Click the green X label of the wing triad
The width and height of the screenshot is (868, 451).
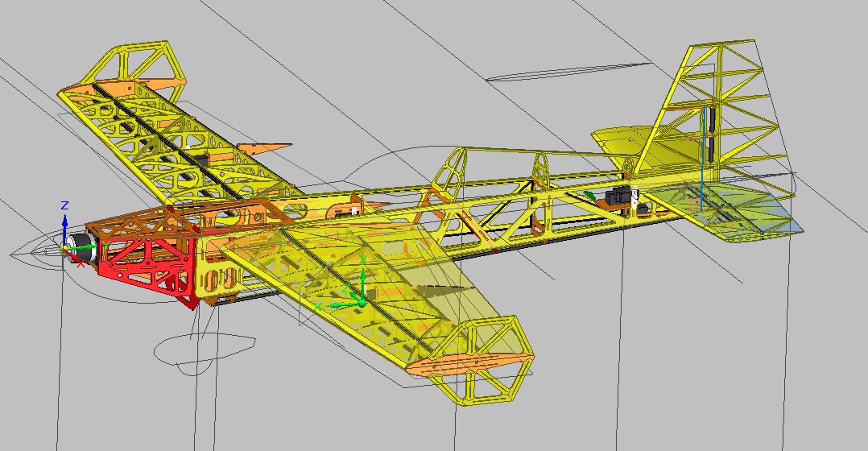[317, 307]
